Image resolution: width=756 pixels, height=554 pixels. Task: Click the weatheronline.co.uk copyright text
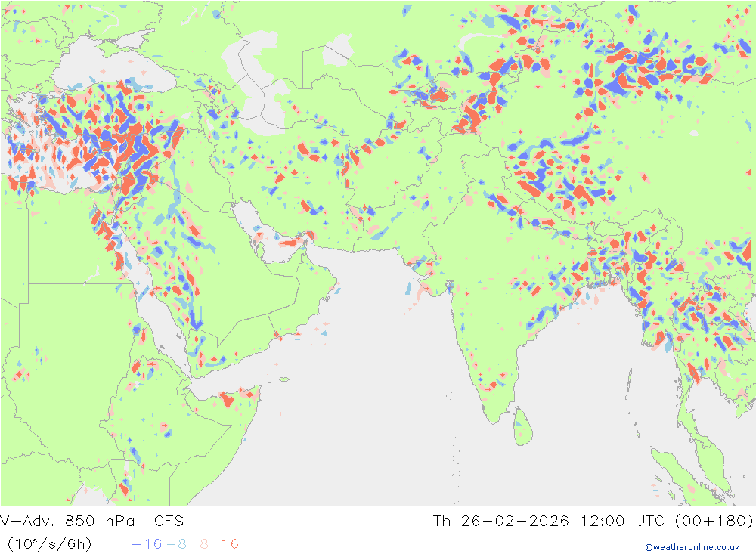692,547
